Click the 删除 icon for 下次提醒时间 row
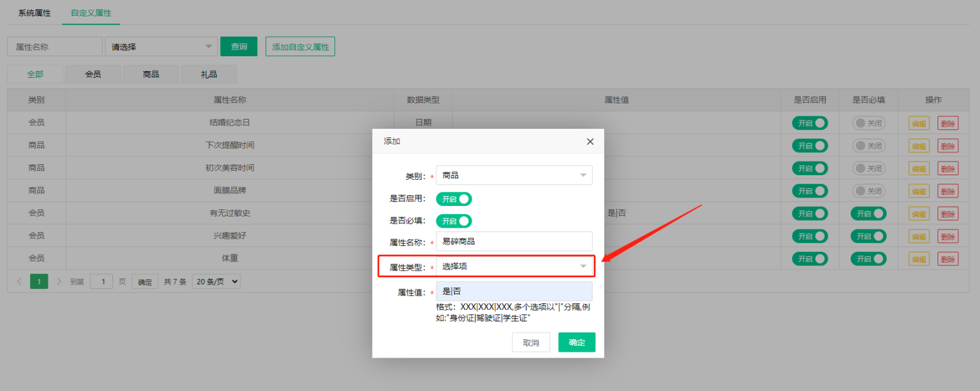The image size is (980, 391). (x=948, y=145)
